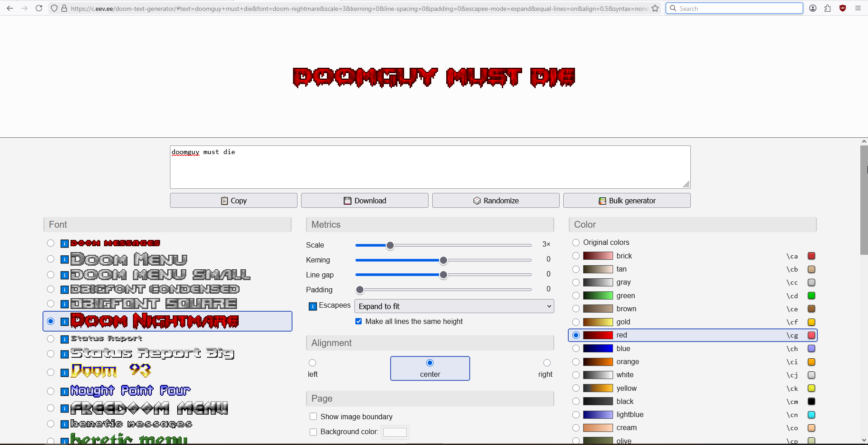This screenshot has height=445, width=868.
Task: Open the Bulk generator
Action: tap(627, 201)
